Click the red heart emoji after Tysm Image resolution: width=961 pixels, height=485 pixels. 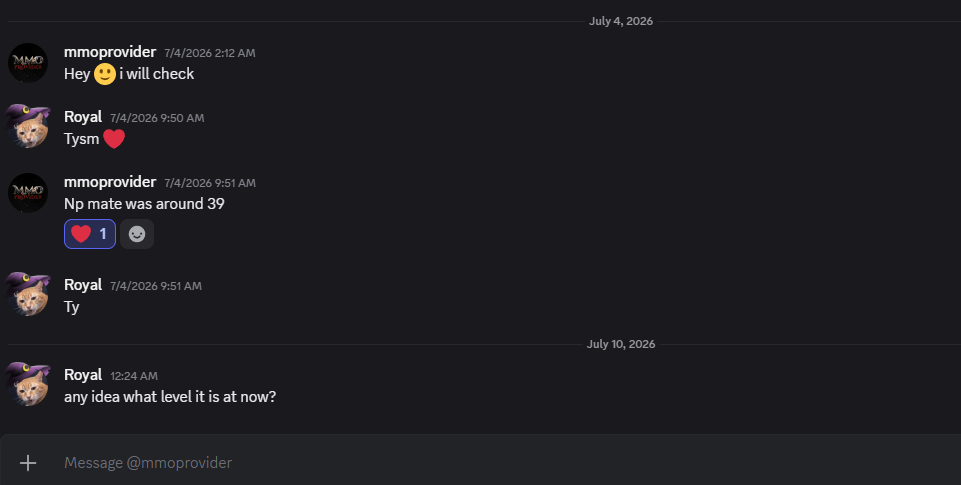point(114,139)
